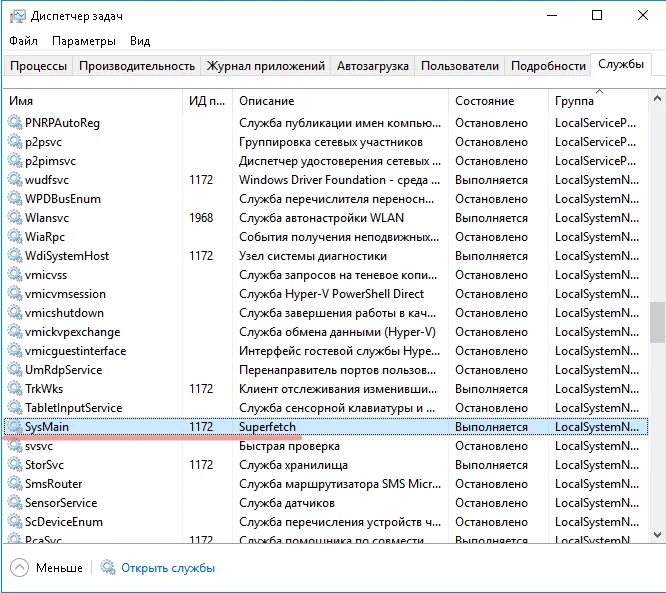Maximize the Диспетчер задач window

click(x=597, y=16)
